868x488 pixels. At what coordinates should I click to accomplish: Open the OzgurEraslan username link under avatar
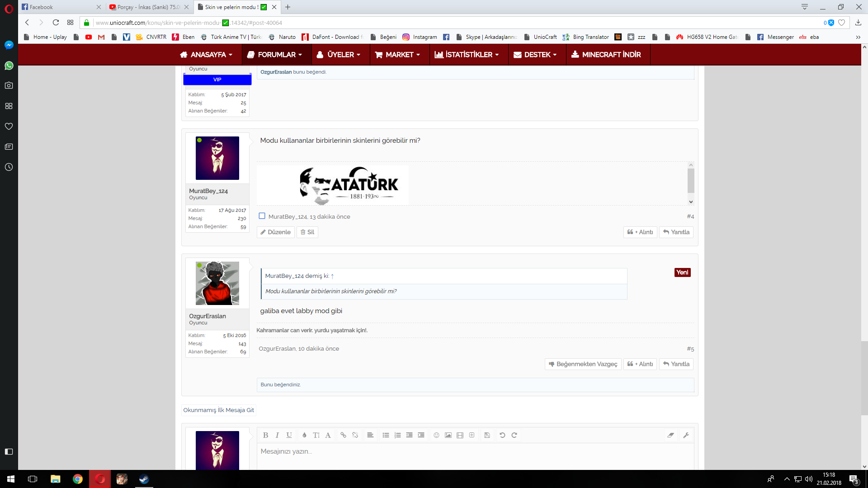tap(208, 316)
